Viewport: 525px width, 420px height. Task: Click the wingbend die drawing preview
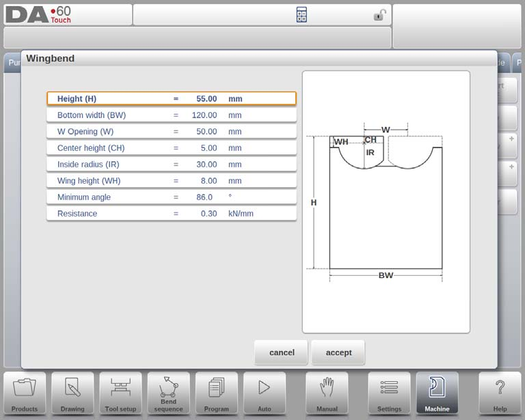click(386, 202)
